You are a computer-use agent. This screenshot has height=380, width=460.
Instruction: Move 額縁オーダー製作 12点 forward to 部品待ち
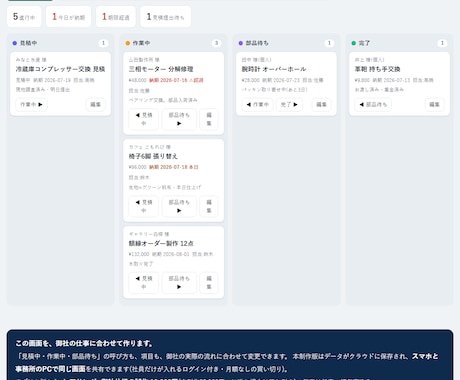[x=179, y=283]
